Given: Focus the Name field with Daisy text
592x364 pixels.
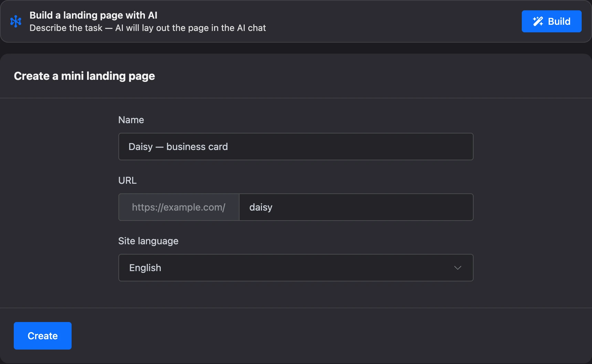Looking at the screenshot, I should [x=296, y=147].
